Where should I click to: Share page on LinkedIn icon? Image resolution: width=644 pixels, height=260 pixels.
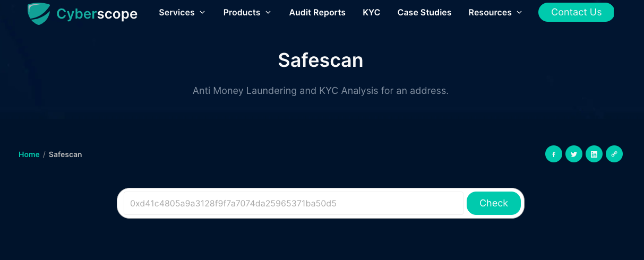594,154
